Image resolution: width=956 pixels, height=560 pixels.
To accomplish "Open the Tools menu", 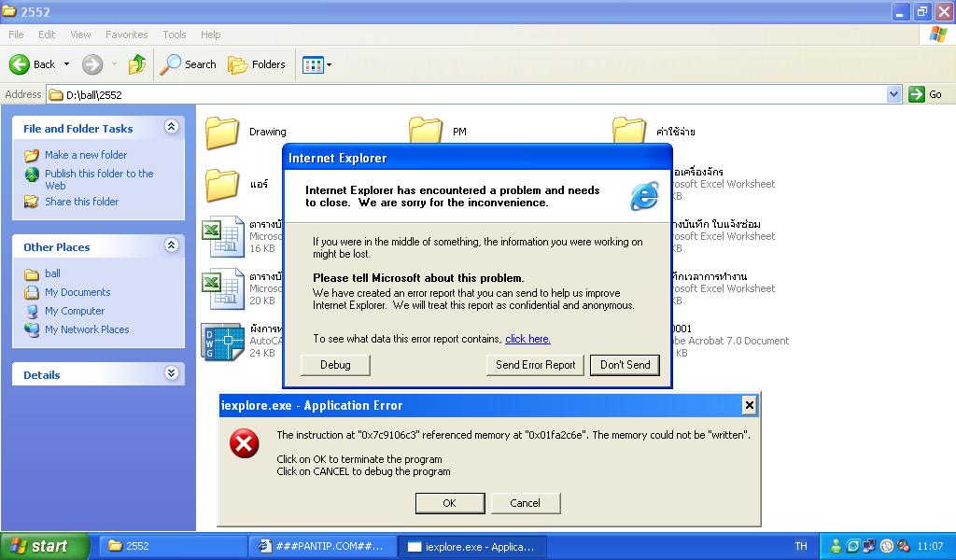I will point(175,35).
